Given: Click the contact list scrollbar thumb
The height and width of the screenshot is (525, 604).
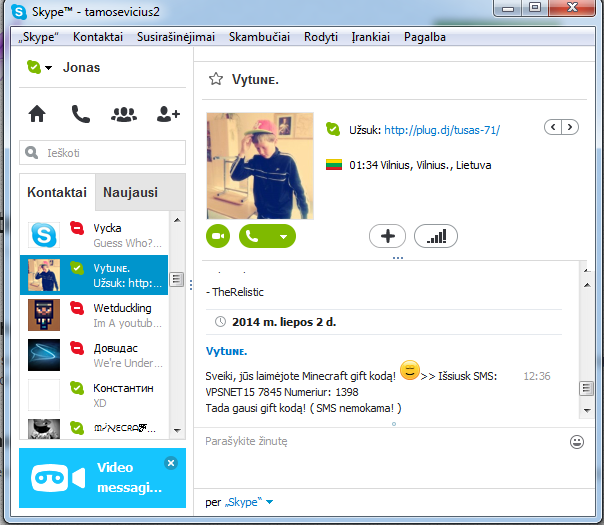Looking at the screenshot, I should (x=177, y=279).
